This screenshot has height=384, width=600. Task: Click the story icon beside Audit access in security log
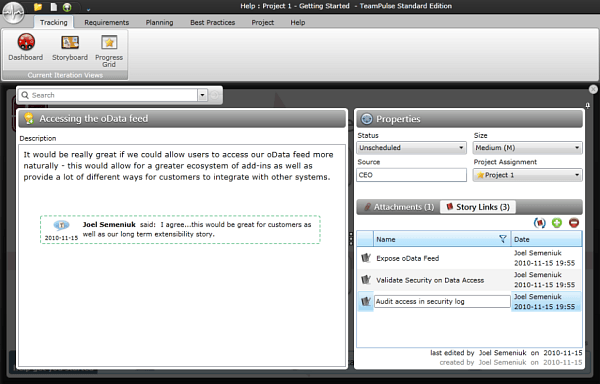point(366,301)
